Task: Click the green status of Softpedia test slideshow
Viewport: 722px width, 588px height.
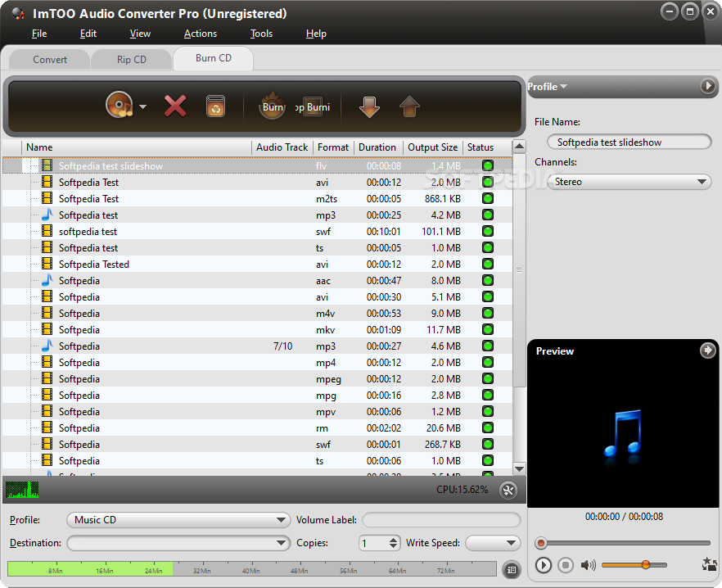Action: (488, 165)
